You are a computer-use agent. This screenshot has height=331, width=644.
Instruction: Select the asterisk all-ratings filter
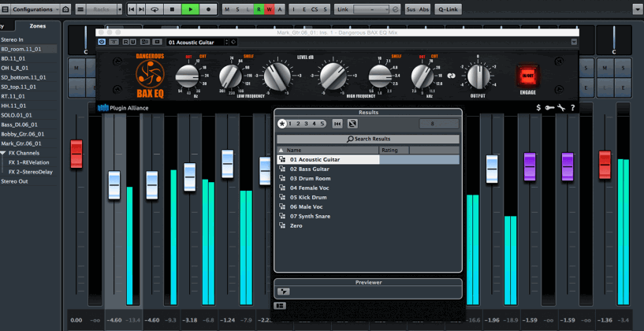pos(281,124)
